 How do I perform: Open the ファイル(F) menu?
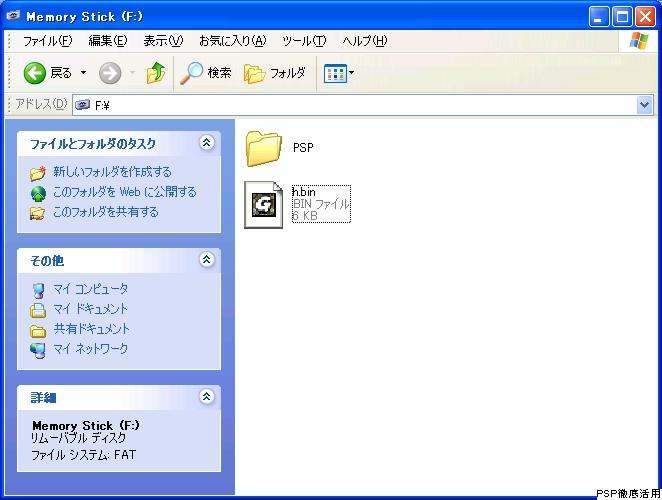click(x=47, y=41)
